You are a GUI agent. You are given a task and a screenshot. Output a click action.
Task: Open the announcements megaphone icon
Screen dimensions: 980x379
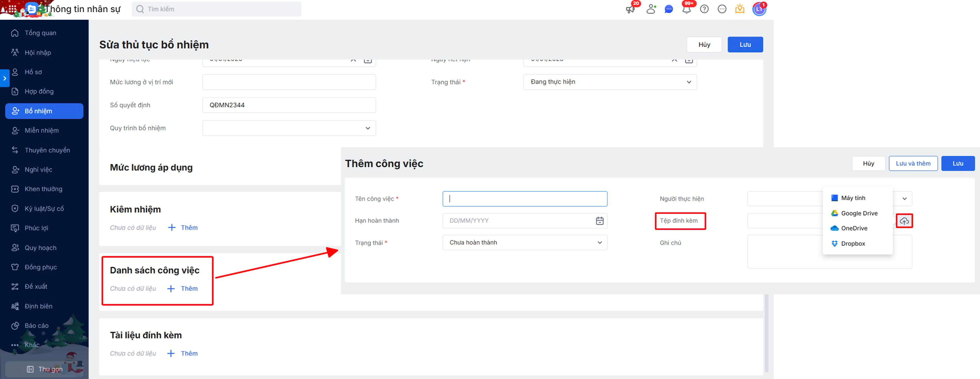pos(630,9)
